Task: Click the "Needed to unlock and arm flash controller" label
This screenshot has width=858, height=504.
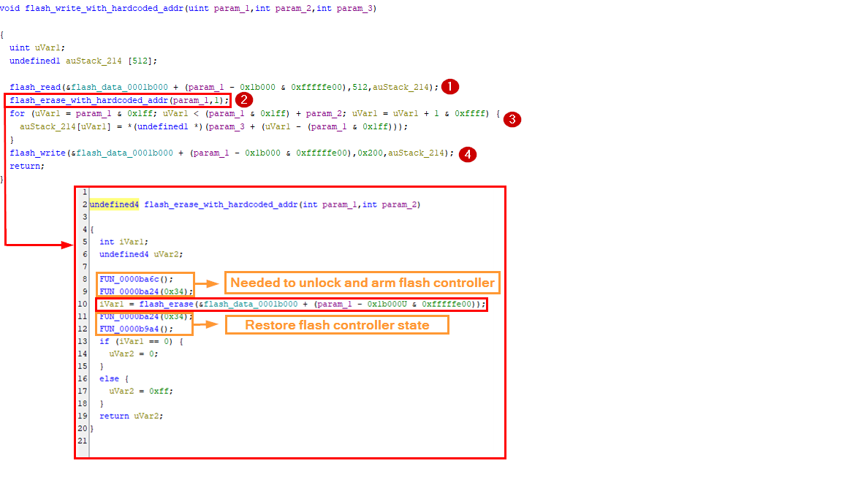Action: tap(362, 283)
